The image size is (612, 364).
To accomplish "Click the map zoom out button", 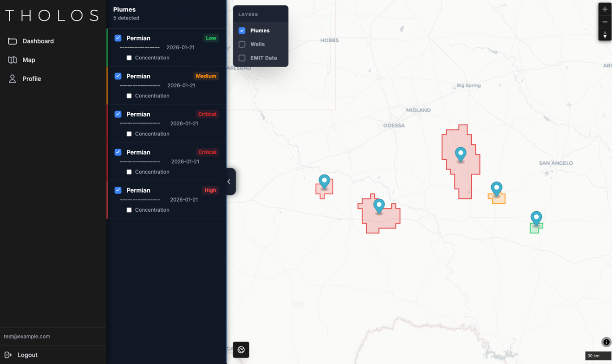I will tap(605, 22).
